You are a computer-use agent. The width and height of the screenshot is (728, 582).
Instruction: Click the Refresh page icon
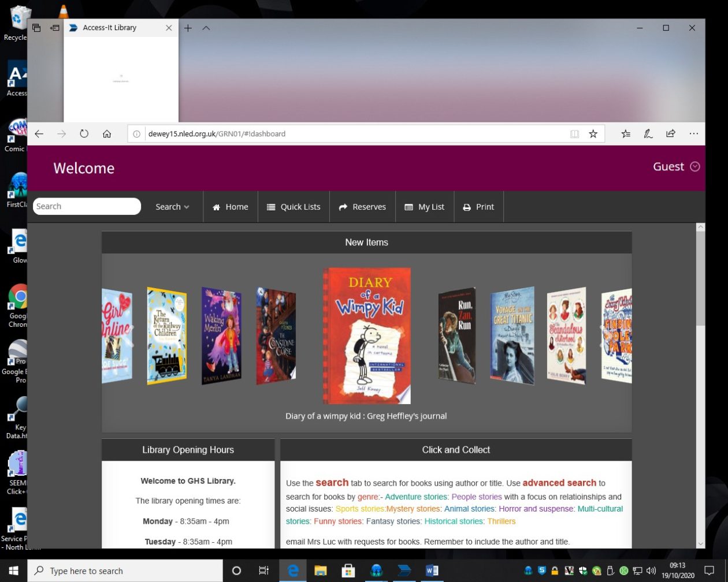coord(84,133)
